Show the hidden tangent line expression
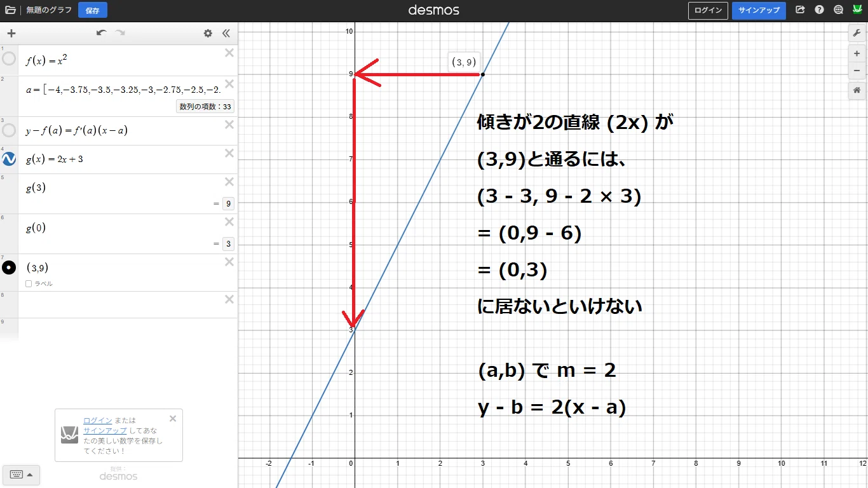 coord(9,130)
